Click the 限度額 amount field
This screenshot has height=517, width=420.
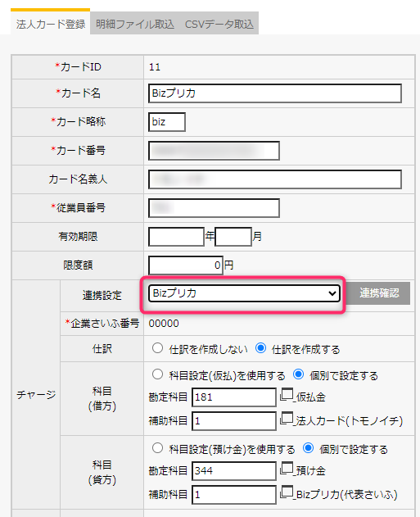point(186,265)
